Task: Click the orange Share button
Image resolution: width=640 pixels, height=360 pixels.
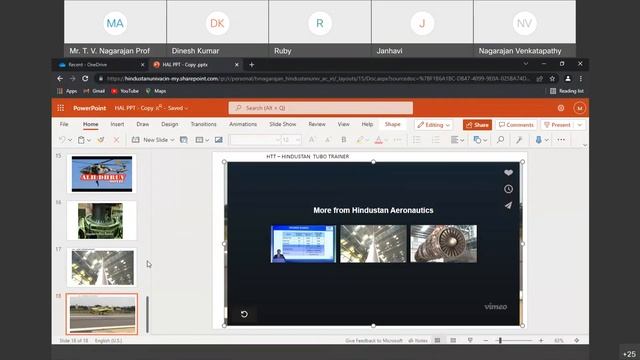Action: pos(477,125)
